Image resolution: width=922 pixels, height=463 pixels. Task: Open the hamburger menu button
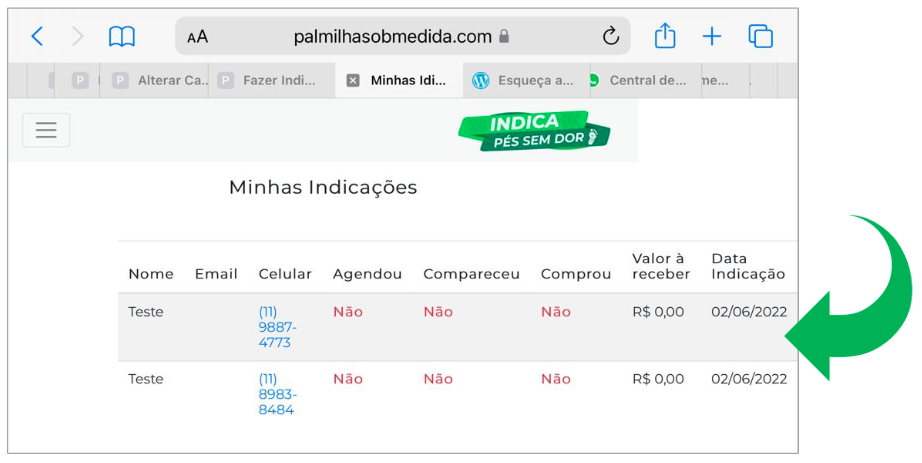coord(46,130)
